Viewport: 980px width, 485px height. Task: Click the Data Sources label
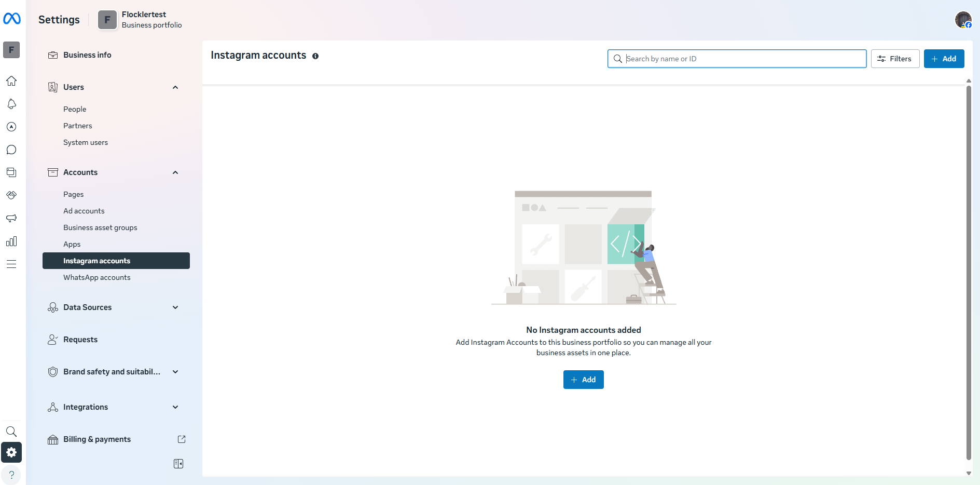coord(87,307)
